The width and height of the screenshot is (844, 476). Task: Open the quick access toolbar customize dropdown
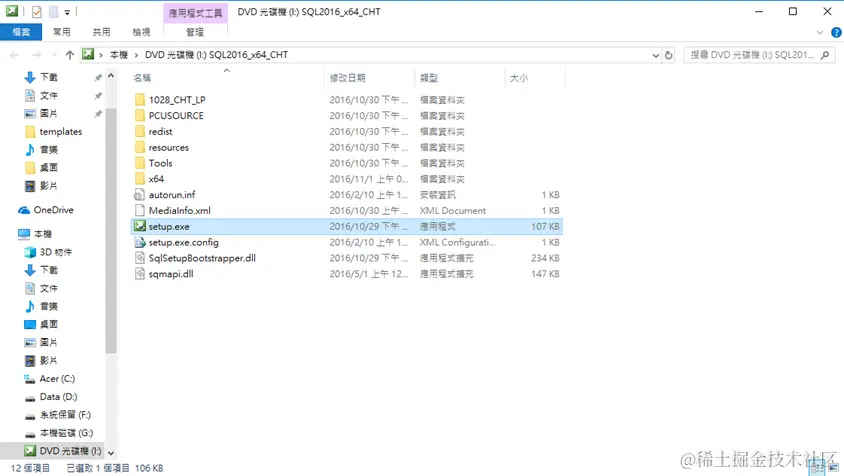[67, 12]
